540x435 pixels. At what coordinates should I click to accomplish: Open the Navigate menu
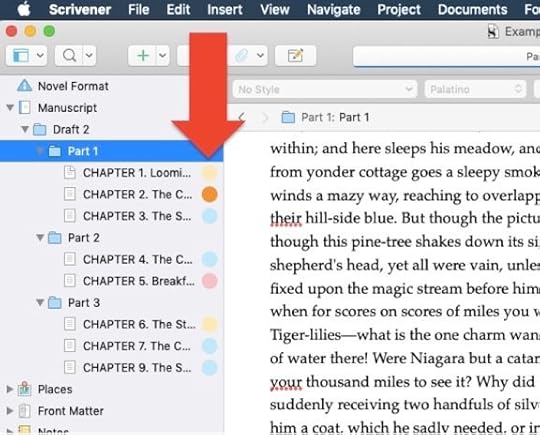[x=333, y=9]
